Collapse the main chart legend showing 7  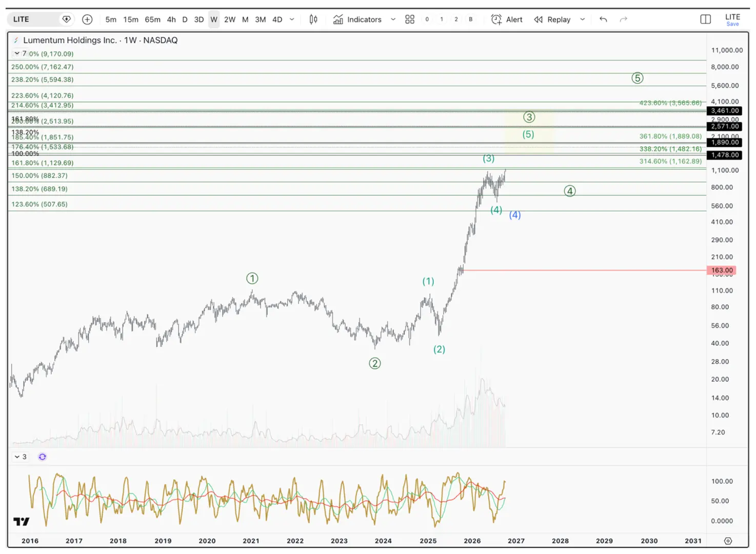tap(21, 53)
